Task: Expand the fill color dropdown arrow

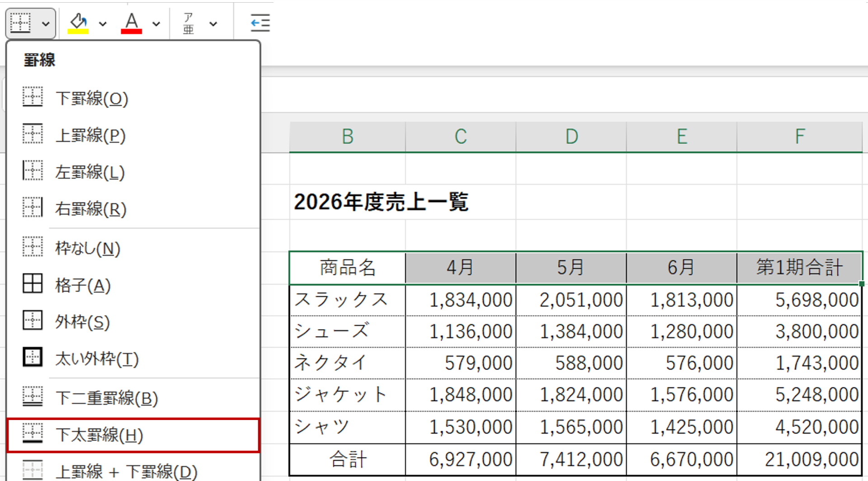Action: (x=103, y=24)
